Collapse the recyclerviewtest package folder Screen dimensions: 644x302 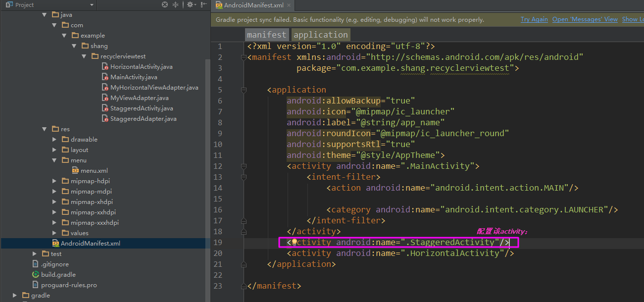tap(84, 56)
